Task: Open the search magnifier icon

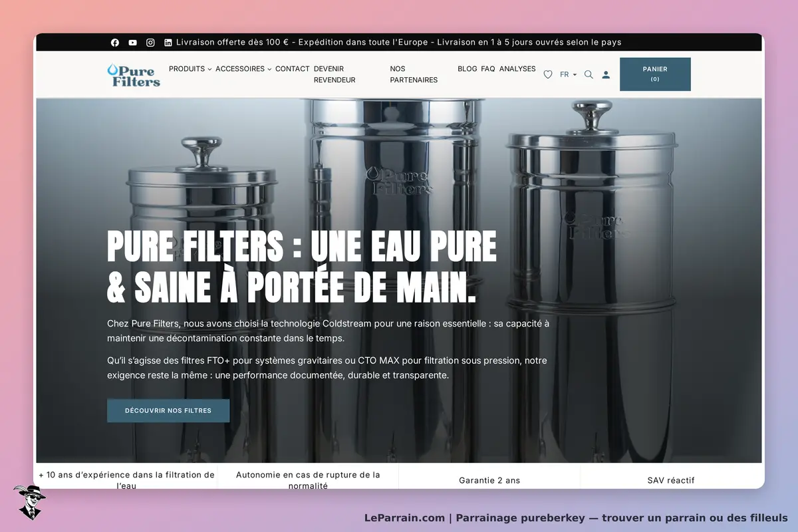Action: 589,74
